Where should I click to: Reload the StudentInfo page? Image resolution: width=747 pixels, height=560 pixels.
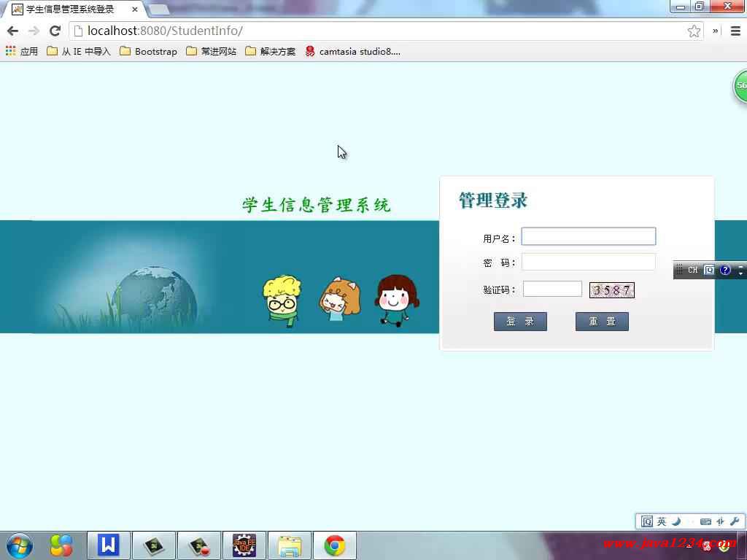pos(55,31)
